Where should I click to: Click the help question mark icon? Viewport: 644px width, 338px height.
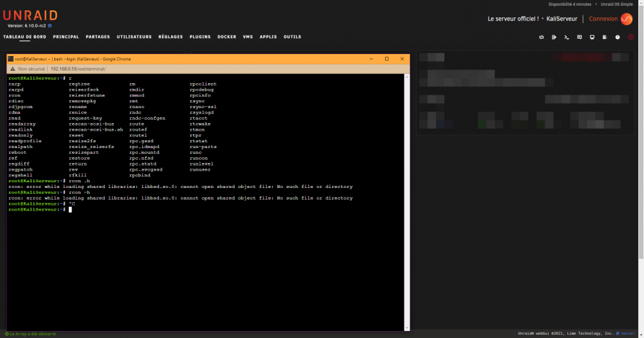pos(618,37)
